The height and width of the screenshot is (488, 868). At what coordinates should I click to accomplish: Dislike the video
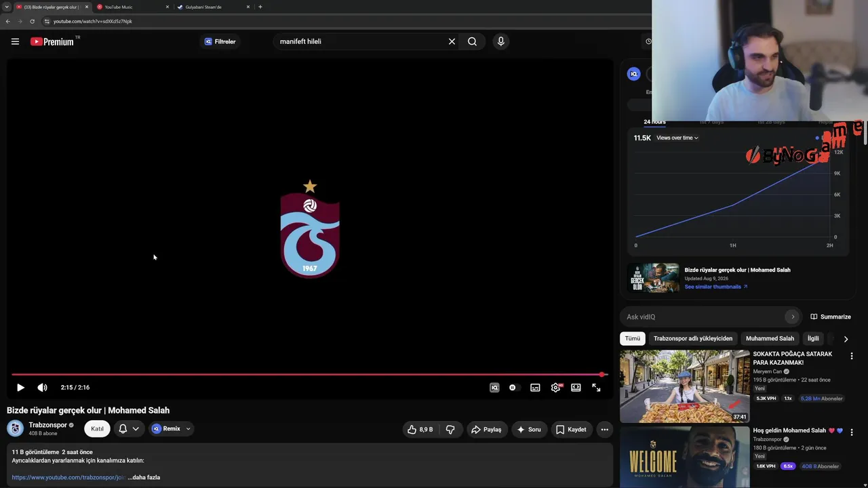tap(450, 430)
